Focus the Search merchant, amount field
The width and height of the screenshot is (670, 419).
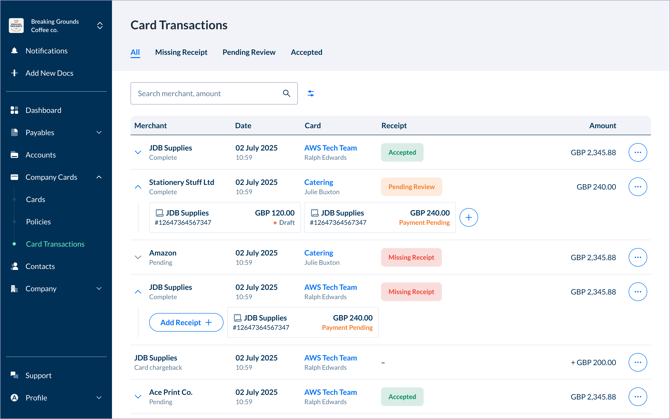point(214,94)
